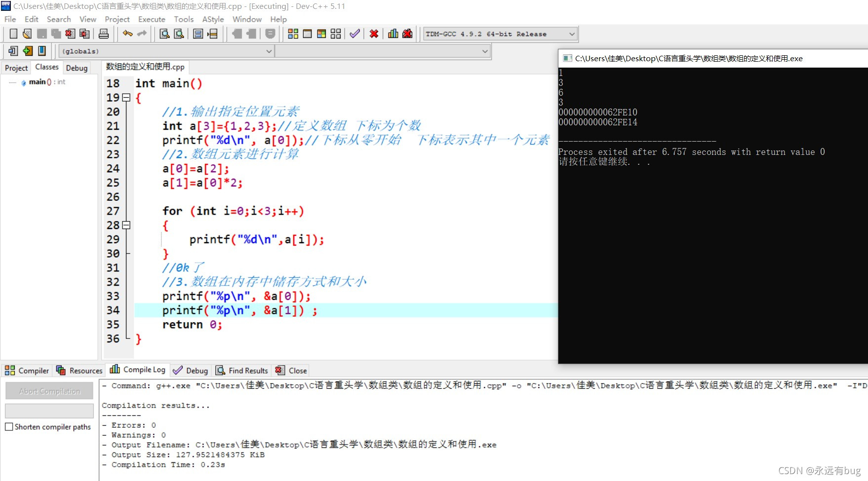Open the Find Results bottom tab

(242, 370)
